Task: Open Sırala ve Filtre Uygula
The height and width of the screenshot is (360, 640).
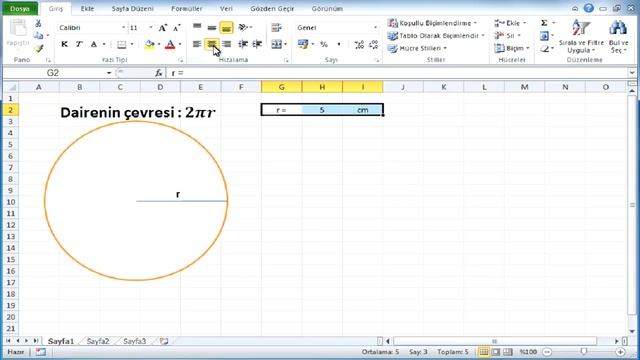Action: (581, 36)
